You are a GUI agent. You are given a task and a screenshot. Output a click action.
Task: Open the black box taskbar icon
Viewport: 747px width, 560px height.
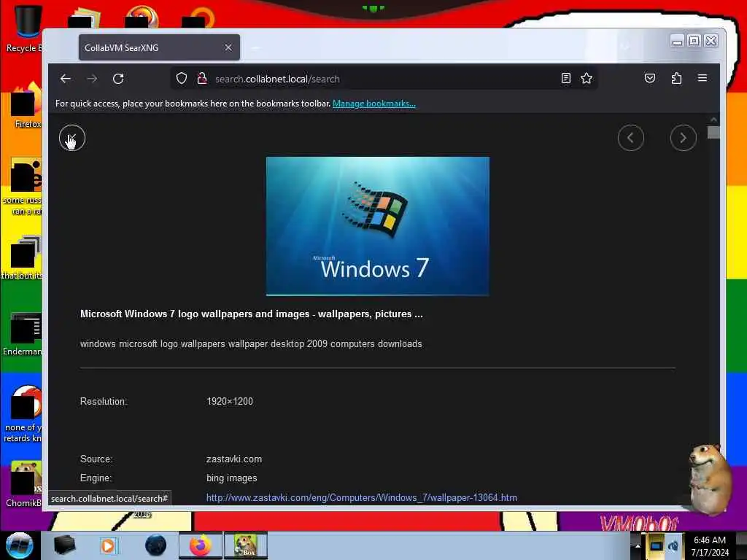tap(64, 545)
